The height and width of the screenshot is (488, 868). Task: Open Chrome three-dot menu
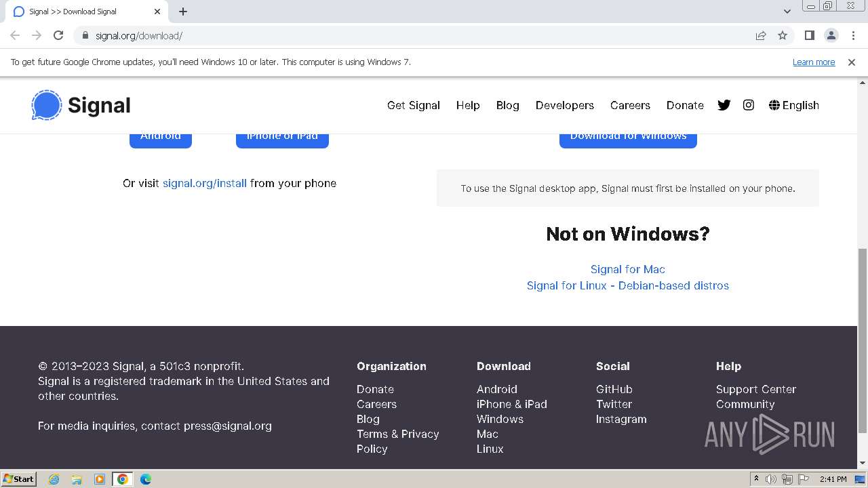tap(853, 35)
